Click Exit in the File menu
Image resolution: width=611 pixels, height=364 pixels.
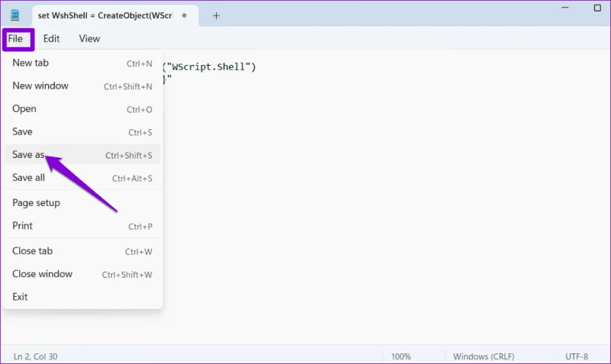(x=82, y=297)
